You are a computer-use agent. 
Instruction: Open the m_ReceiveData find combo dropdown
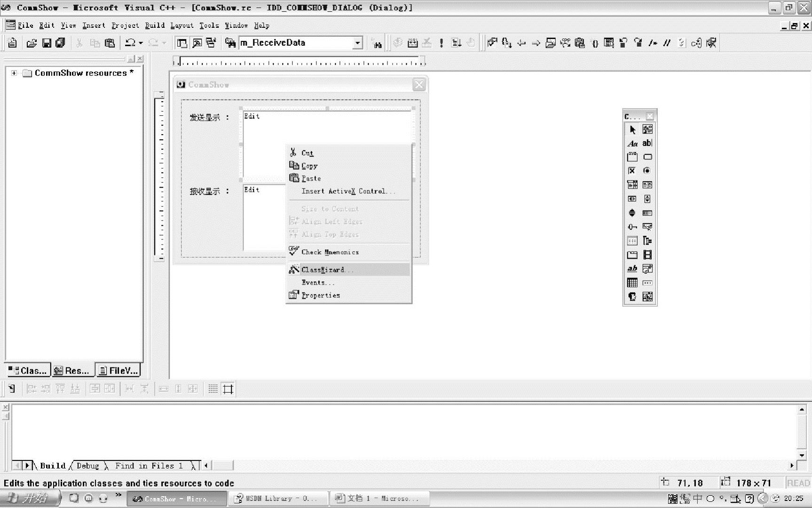pyautogui.click(x=358, y=43)
